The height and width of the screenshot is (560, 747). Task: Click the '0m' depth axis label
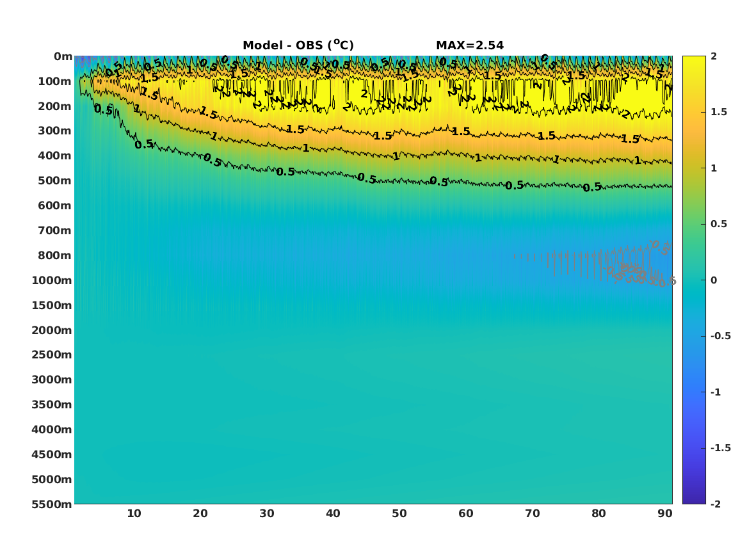[63, 57]
